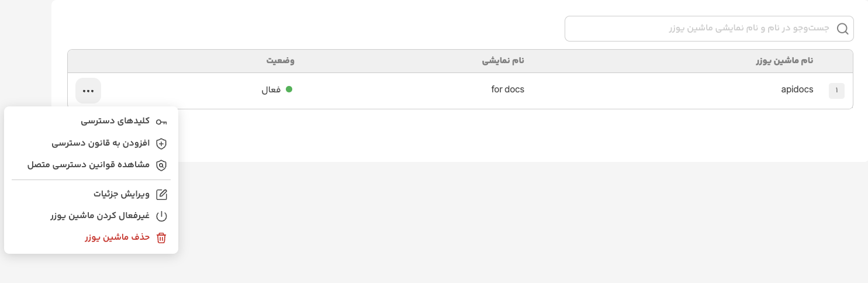Click the power icon to deactivate

coord(161,216)
